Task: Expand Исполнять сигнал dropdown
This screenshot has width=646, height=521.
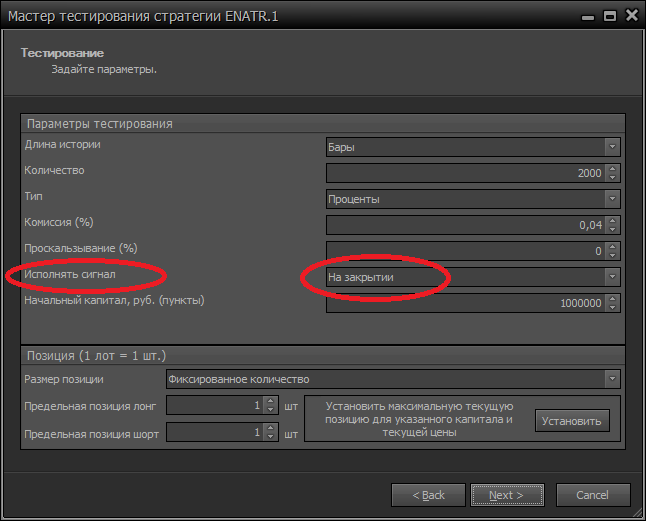Action: click(x=473, y=277)
